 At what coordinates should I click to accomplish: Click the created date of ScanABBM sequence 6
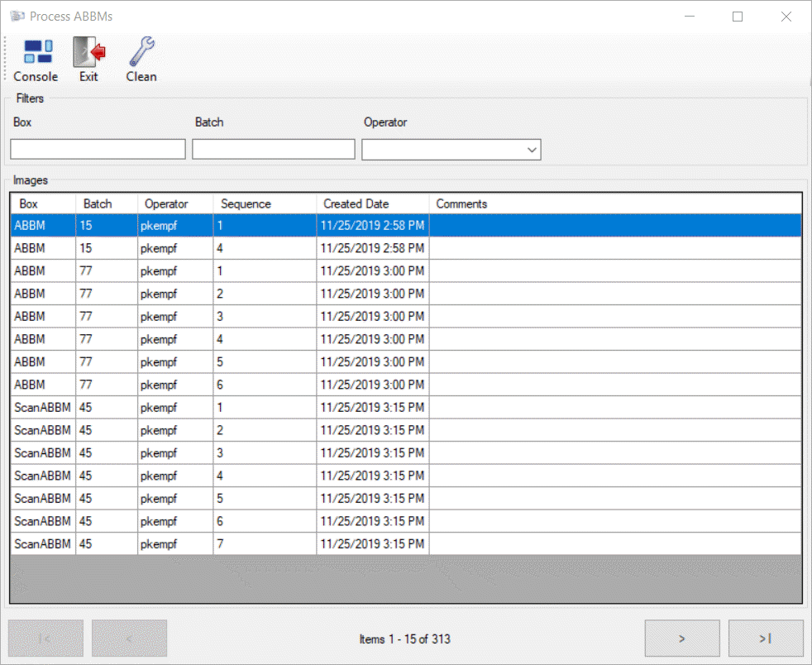coord(373,522)
